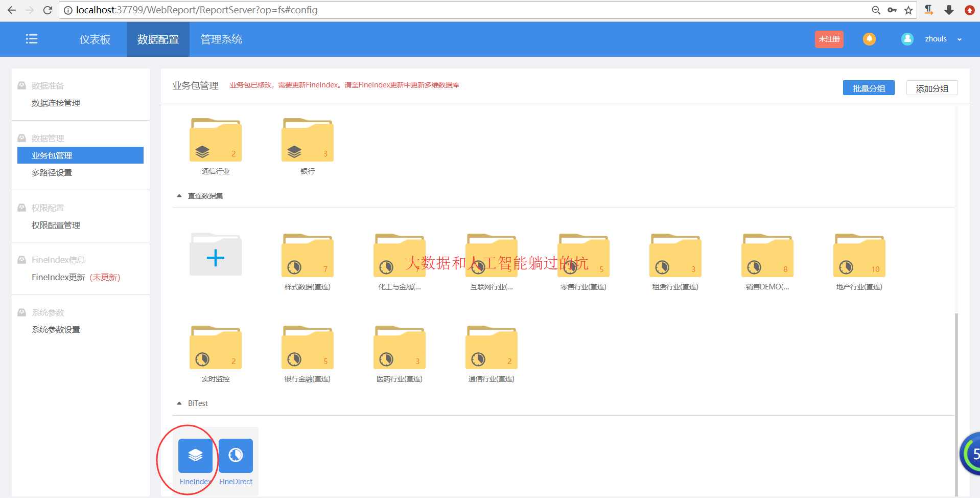Open 数据连接管理 in sidebar

point(56,103)
